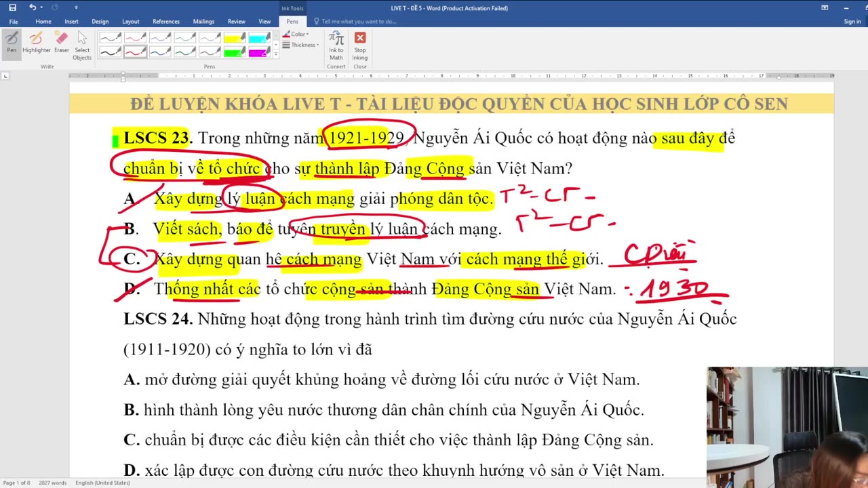
Task: Switch to the Review ribbon tab
Action: [x=237, y=22]
